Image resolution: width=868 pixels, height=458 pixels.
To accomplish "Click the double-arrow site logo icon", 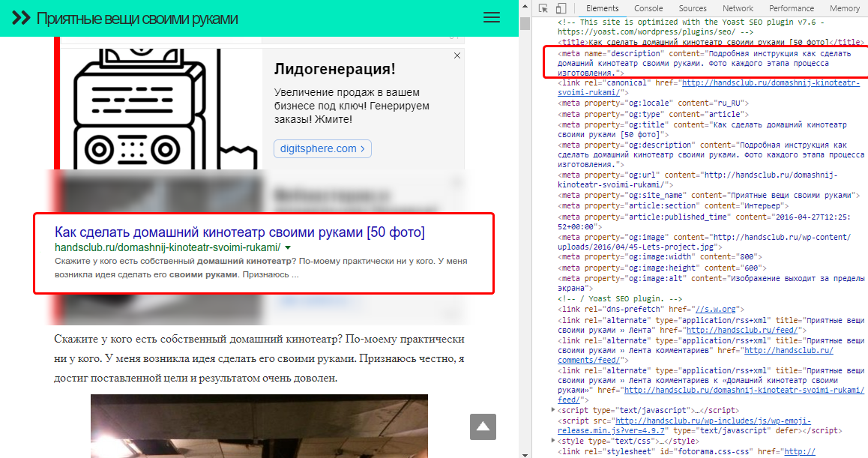I will [x=21, y=18].
